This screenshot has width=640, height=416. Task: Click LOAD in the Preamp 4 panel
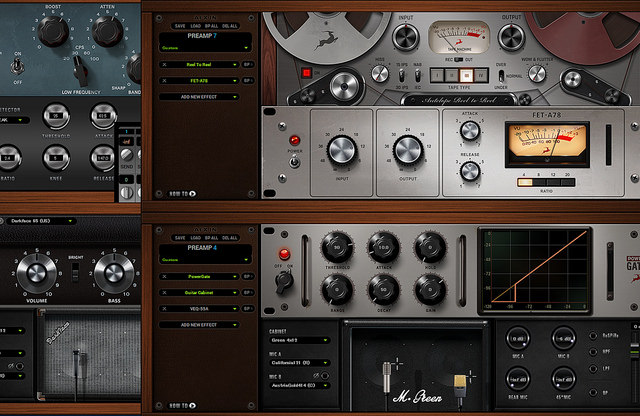(196, 238)
